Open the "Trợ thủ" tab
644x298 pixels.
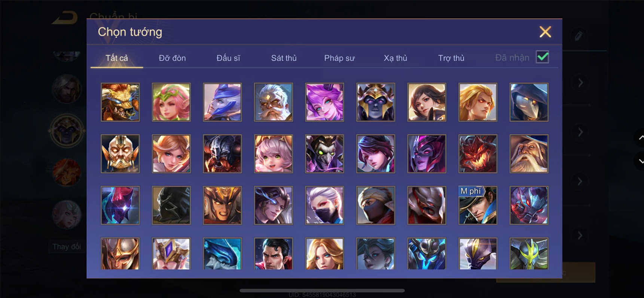(x=451, y=58)
